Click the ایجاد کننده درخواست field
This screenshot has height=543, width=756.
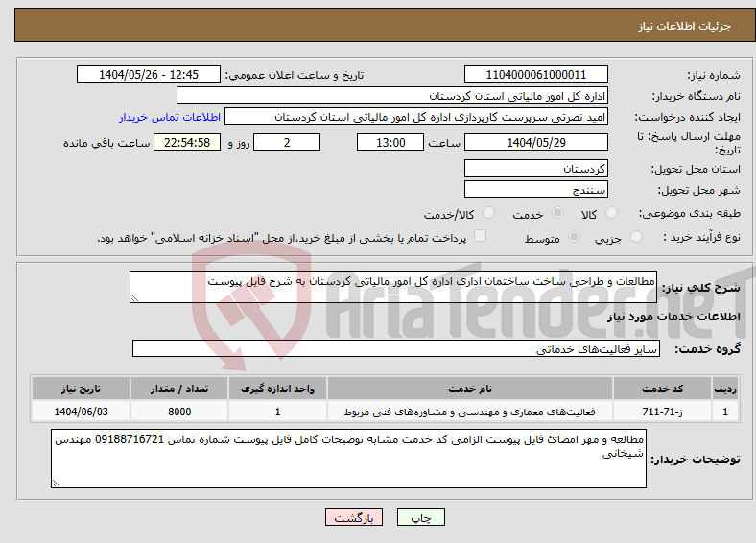pos(416,117)
